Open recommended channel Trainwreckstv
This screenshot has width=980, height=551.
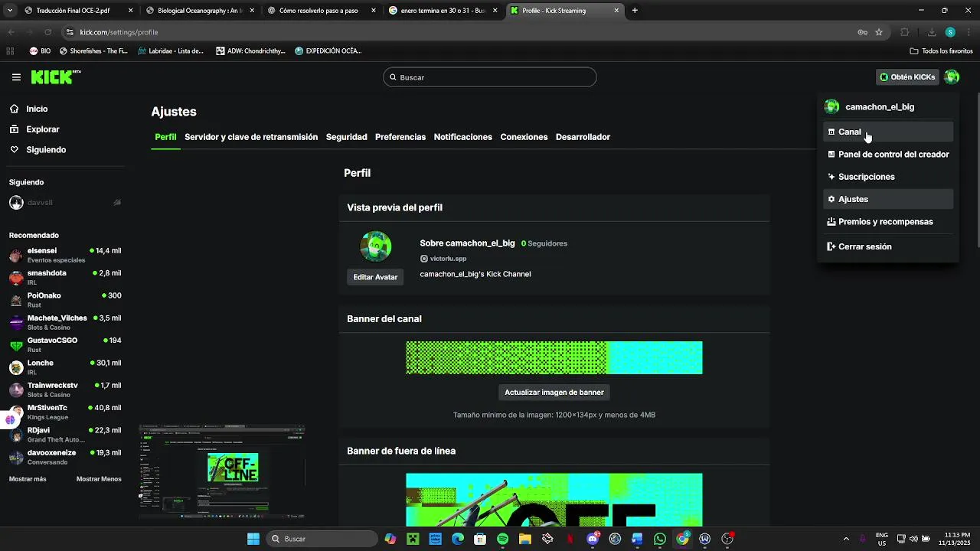[x=65, y=390]
